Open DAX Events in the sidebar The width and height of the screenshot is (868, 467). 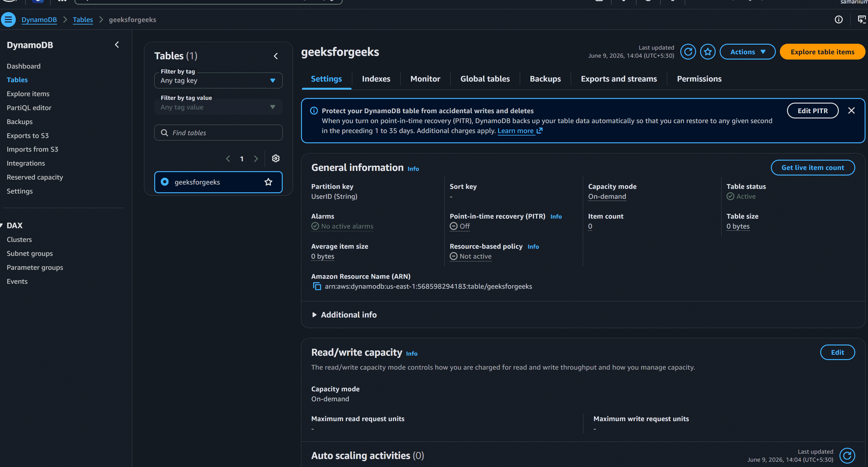tap(17, 282)
